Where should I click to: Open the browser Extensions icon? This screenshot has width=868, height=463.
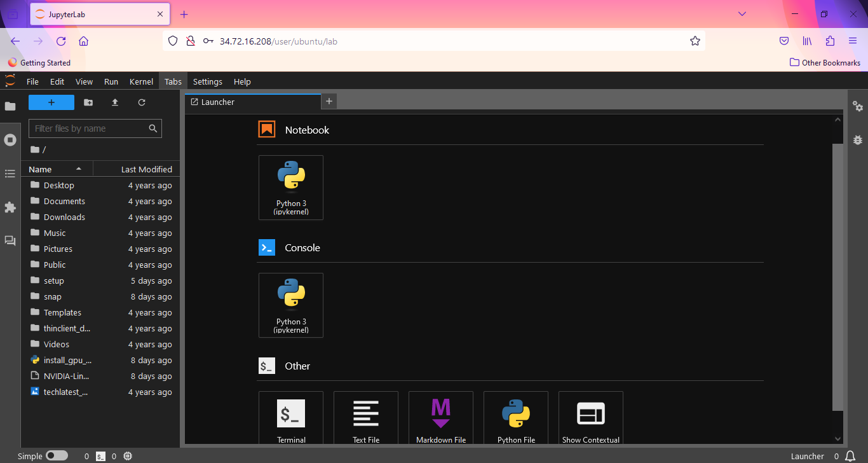tap(830, 41)
